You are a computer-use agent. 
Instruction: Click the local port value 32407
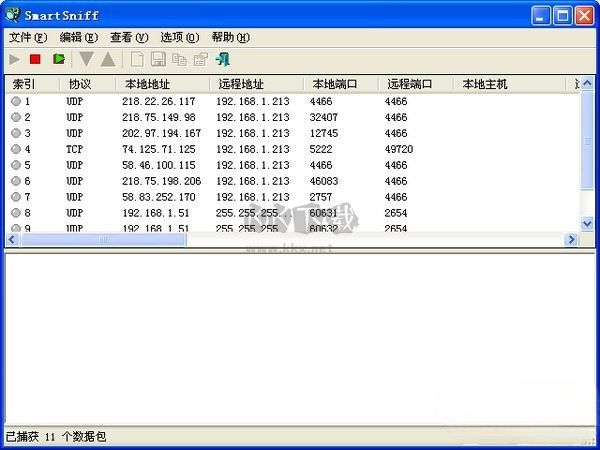coord(324,117)
